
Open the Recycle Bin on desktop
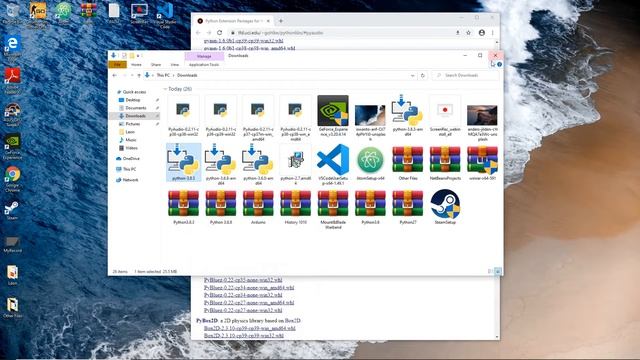click(x=12, y=13)
